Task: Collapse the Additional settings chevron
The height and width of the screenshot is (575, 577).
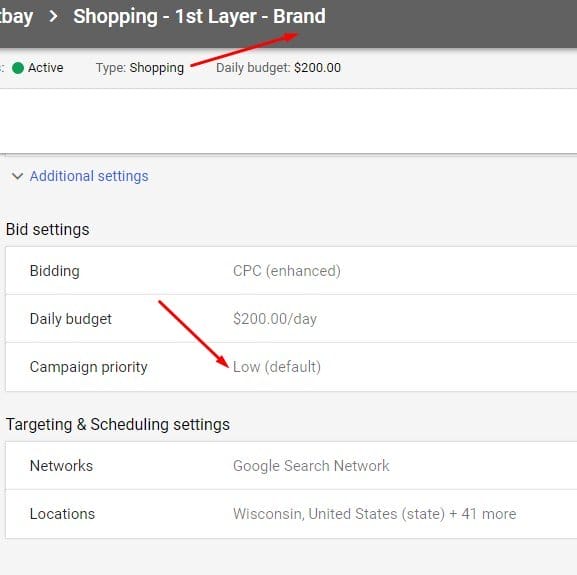Action: pyautogui.click(x=17, y=176)
